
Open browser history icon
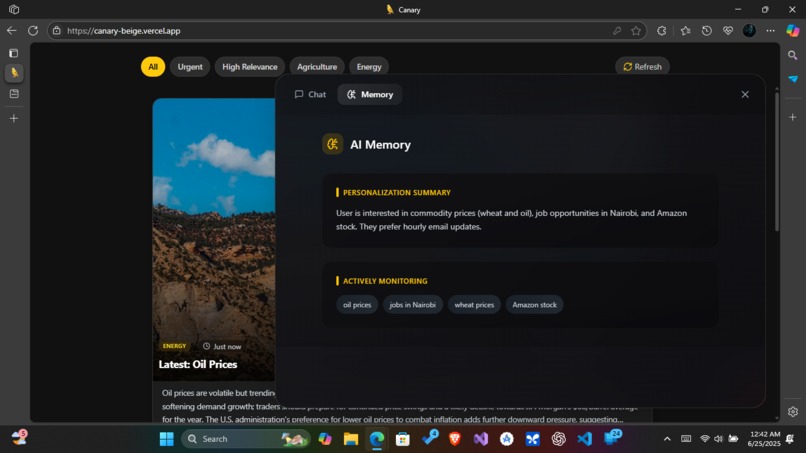point(707,31)
